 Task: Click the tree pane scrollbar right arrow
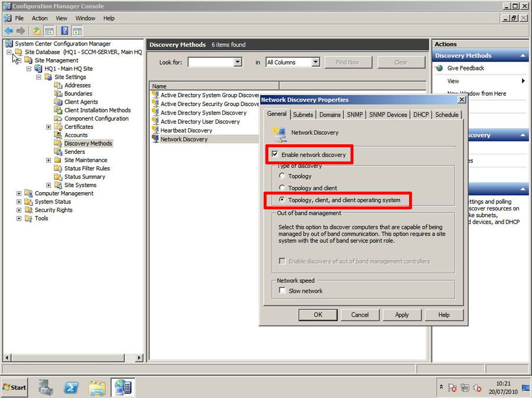click(139, 358)
